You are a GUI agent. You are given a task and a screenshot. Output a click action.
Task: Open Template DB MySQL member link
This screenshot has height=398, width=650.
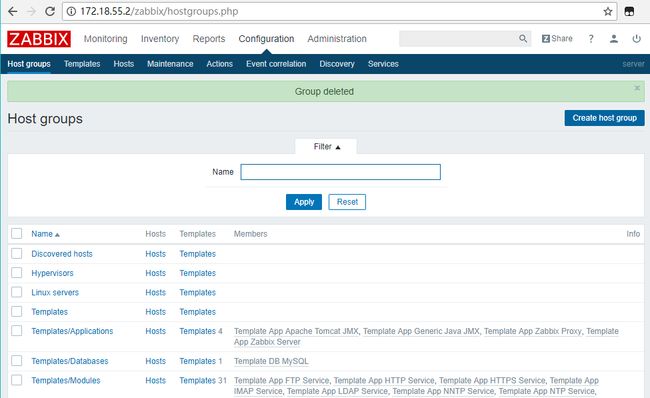pos(271,361)
